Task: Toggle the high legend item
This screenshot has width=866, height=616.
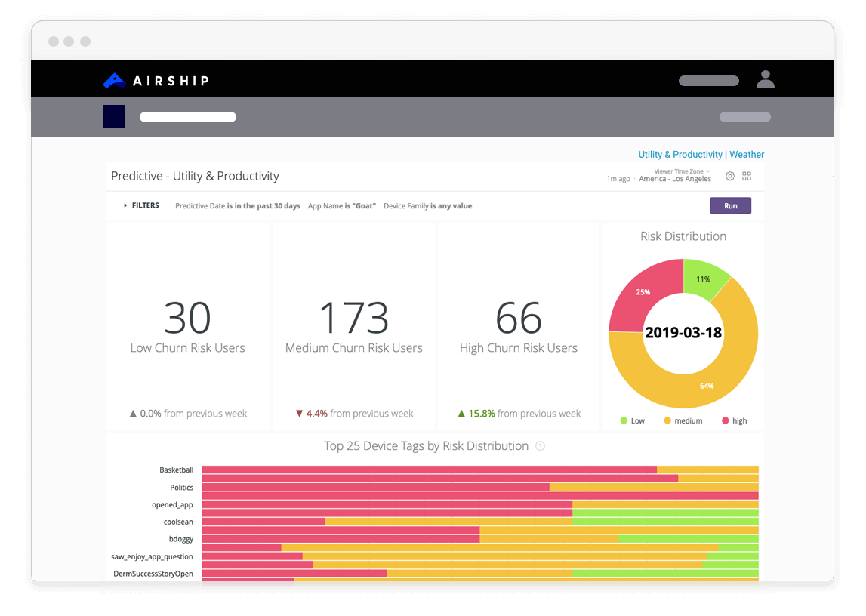Action: [x=734, y=420]
